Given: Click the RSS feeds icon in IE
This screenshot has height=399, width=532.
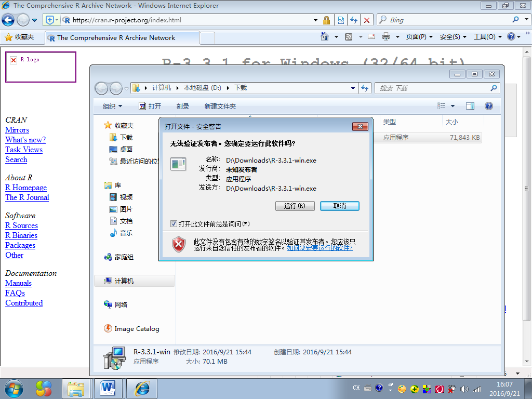Looking at the screenshot, I should tap(349, 37).
